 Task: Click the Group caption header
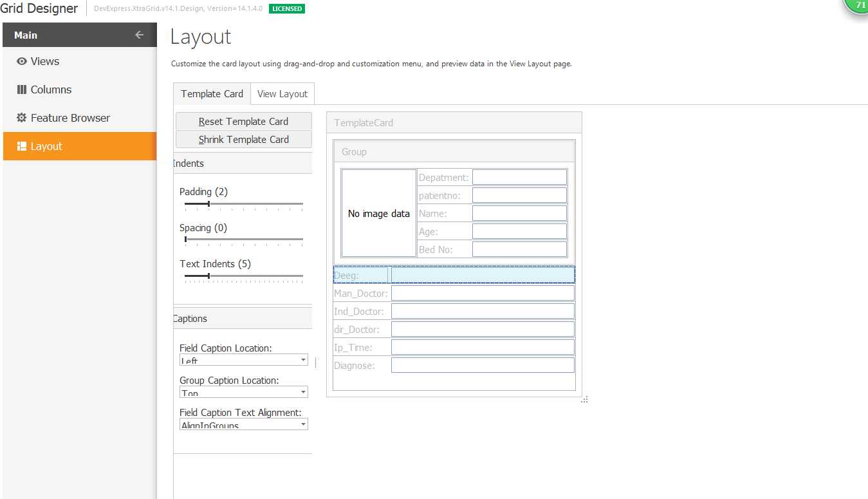click(454, 152)
